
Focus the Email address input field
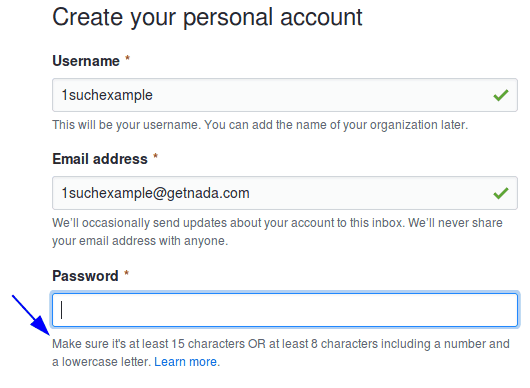tap(285, 193)
